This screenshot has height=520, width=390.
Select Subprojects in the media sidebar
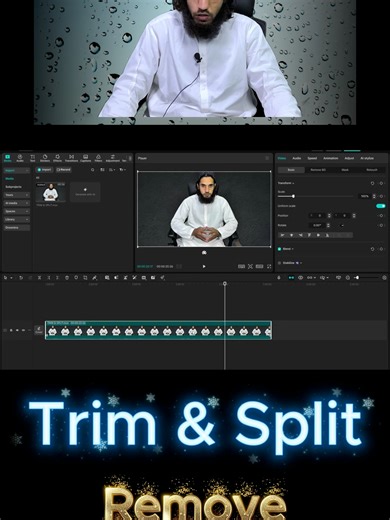click(13, 187)
